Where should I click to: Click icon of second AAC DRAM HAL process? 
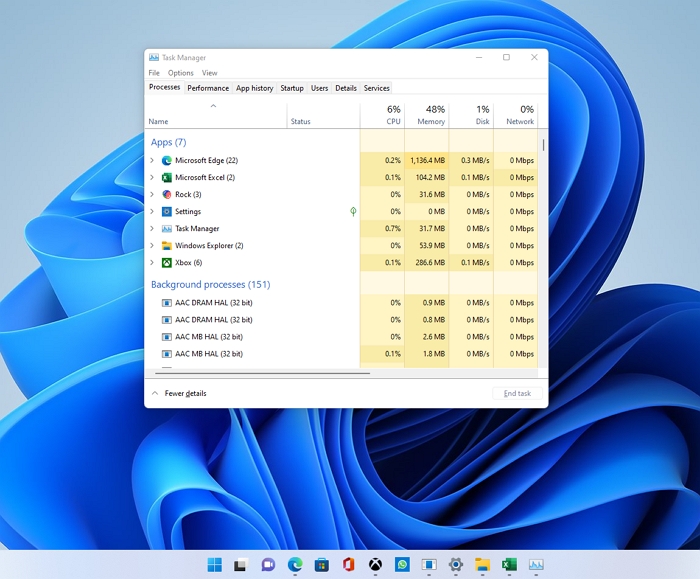click(x=167, y=320)
